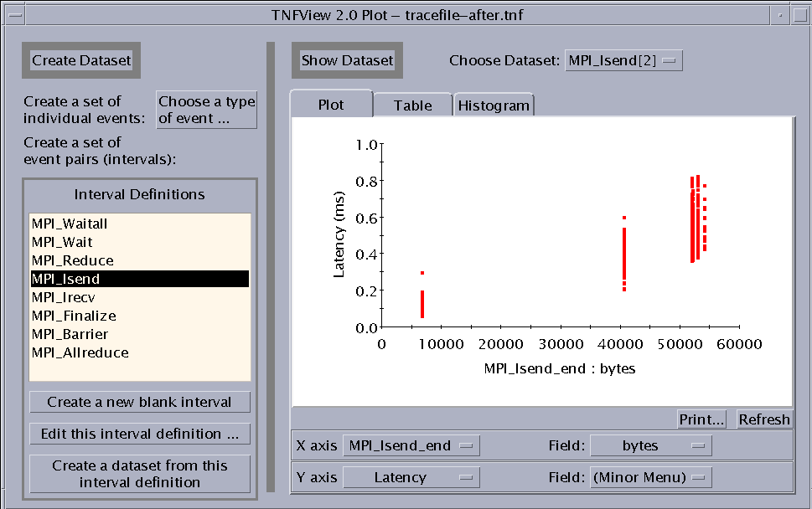Click the red data cluster below 10000 bytes
The image size is (812, 509).
click(422, 302)
